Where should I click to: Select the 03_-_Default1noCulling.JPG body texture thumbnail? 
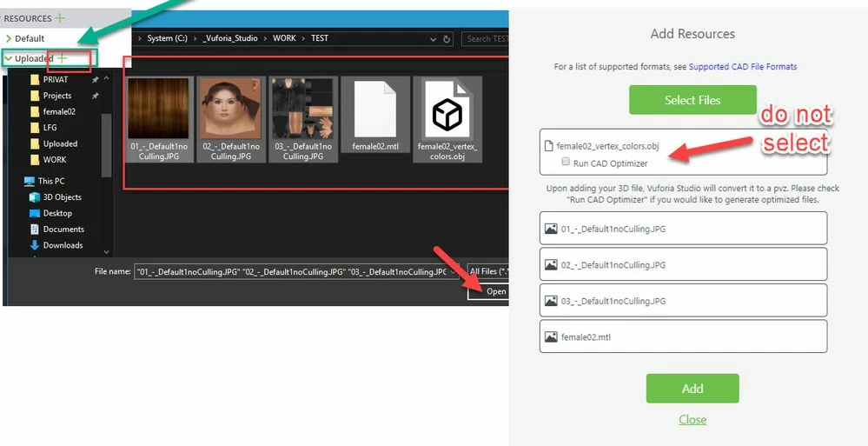tap(303, 108)
